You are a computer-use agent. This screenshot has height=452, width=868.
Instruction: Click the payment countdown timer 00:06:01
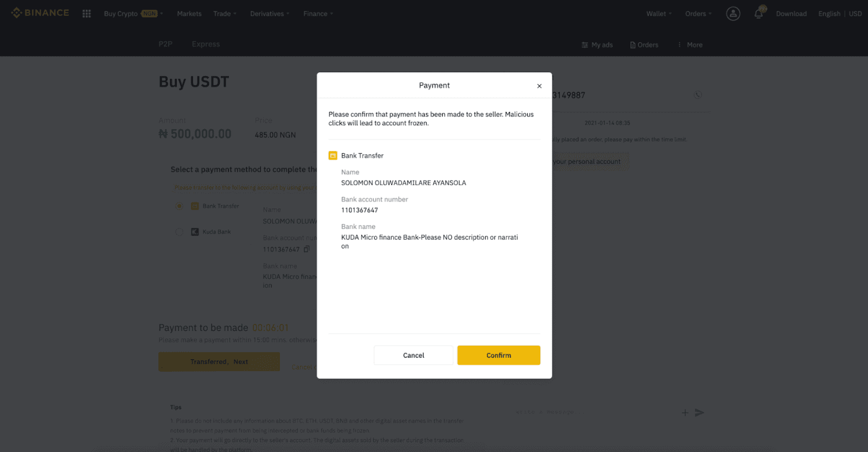click(x=270, y=328)
